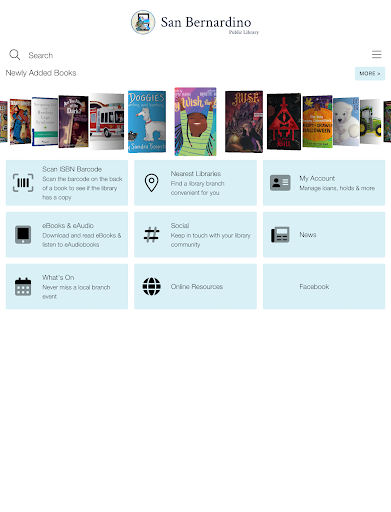Tap the tablet eBooks icon

23,235
